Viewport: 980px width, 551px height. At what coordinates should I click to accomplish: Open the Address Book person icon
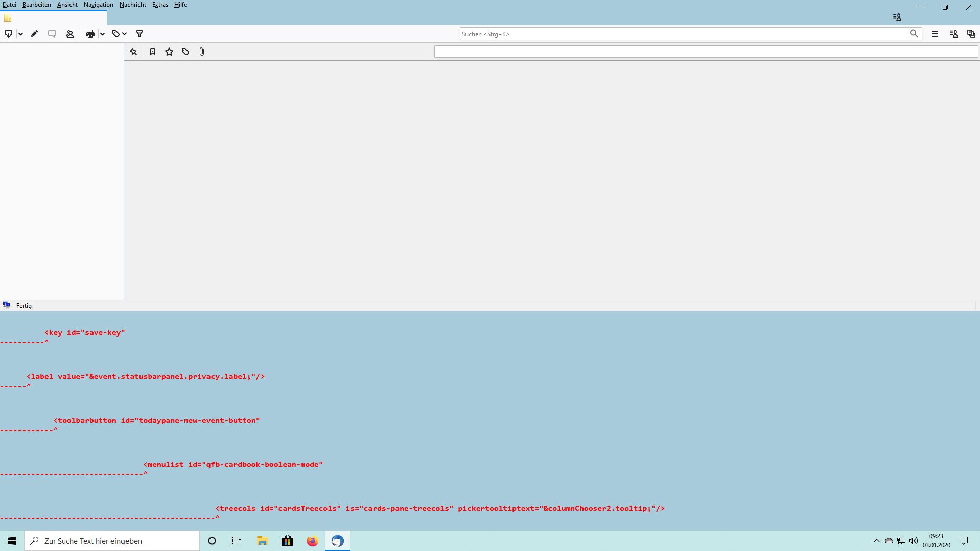tap(70, 34)
